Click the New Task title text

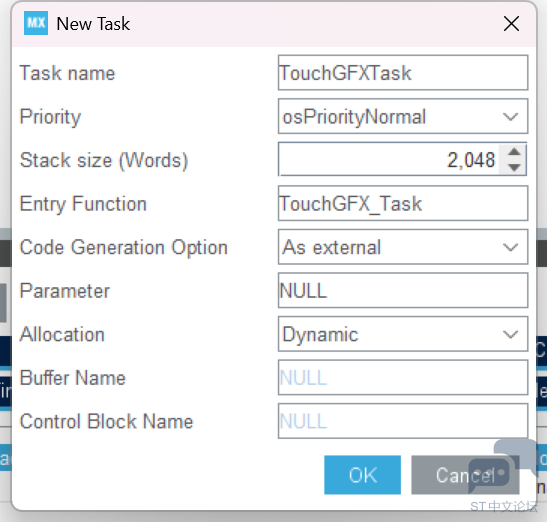pyautogui.click(x=93, y=24)
